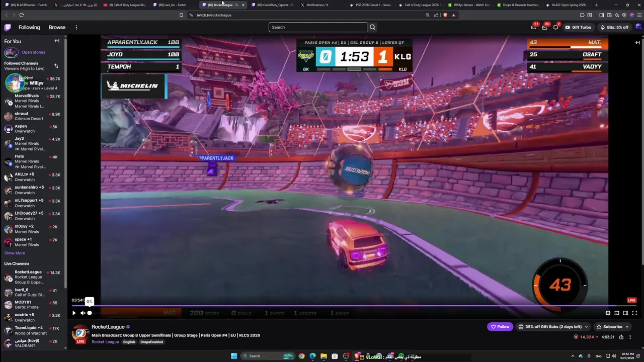Open the notifications inbox with badge 80

tap(545, 27)
